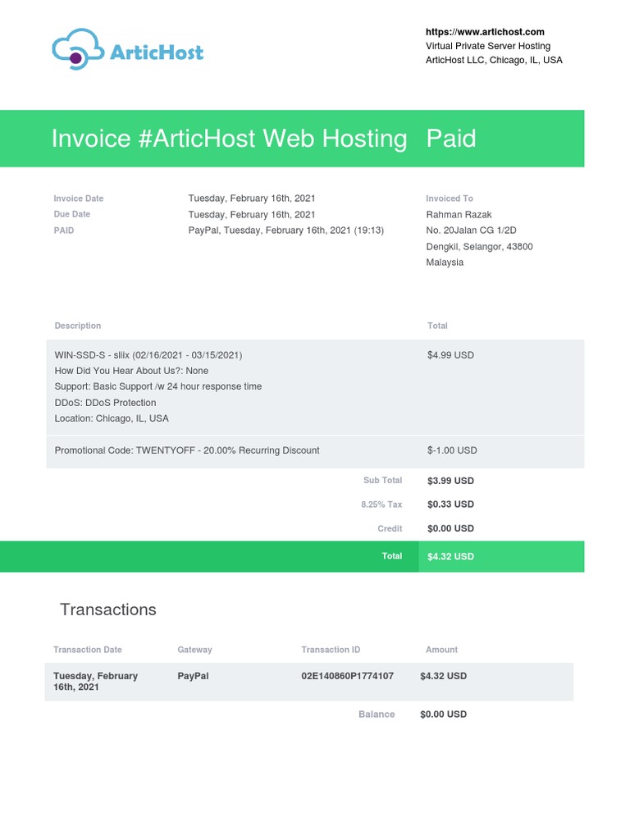
Task: Click the WIN-SSD-S line item description
Action: 148,355
